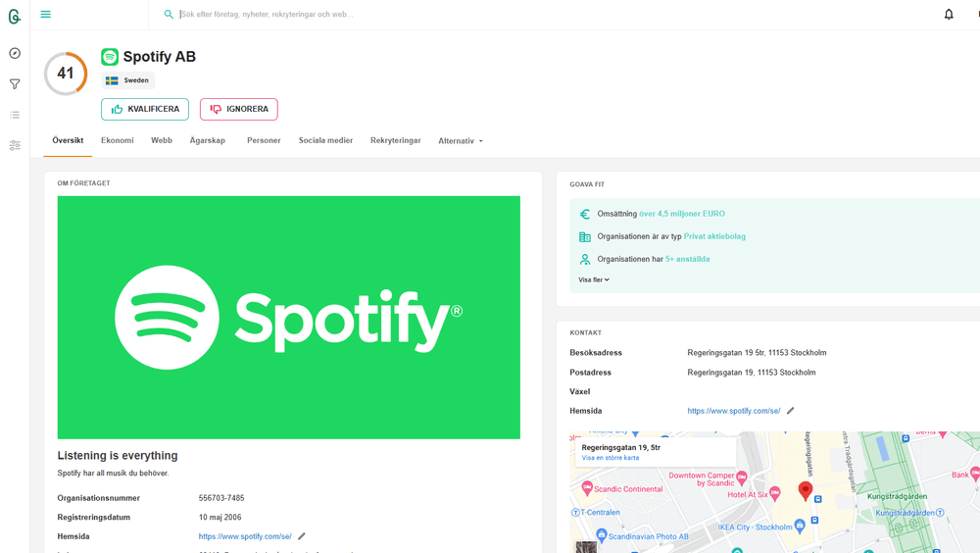The height and width of the screenshot is (553, 980).
Task: Edit Hemsida pencil in Kontakt panel
Action: coord(791,411)
